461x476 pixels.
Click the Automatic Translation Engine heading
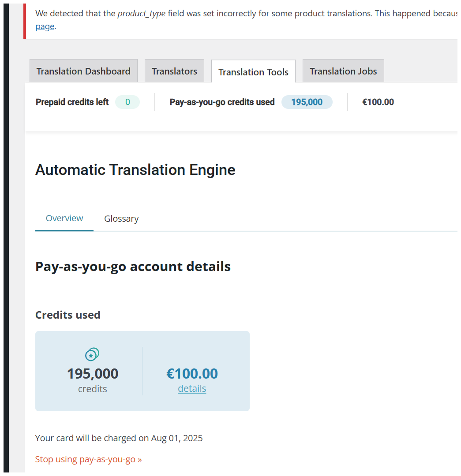pyautogui.click(x=135, y=170)
